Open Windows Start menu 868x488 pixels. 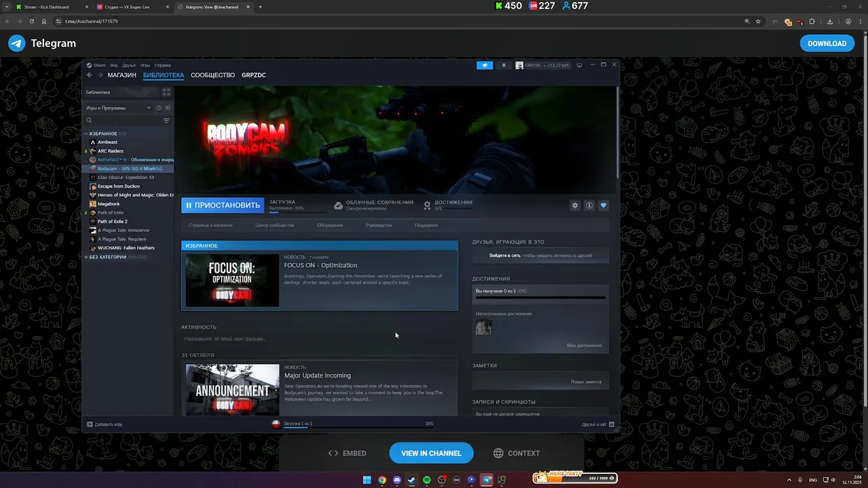pyautogui.click(x=367, y=480)
